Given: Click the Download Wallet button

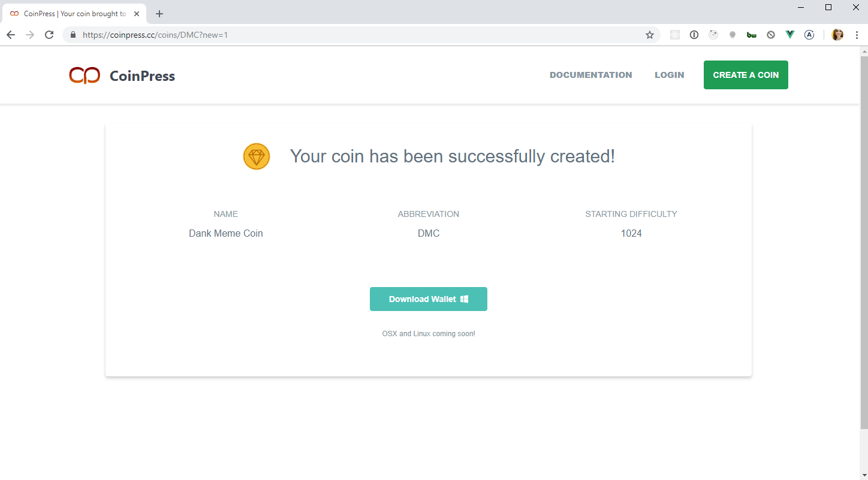Looking at the screenshot, I should pos(429,299).
